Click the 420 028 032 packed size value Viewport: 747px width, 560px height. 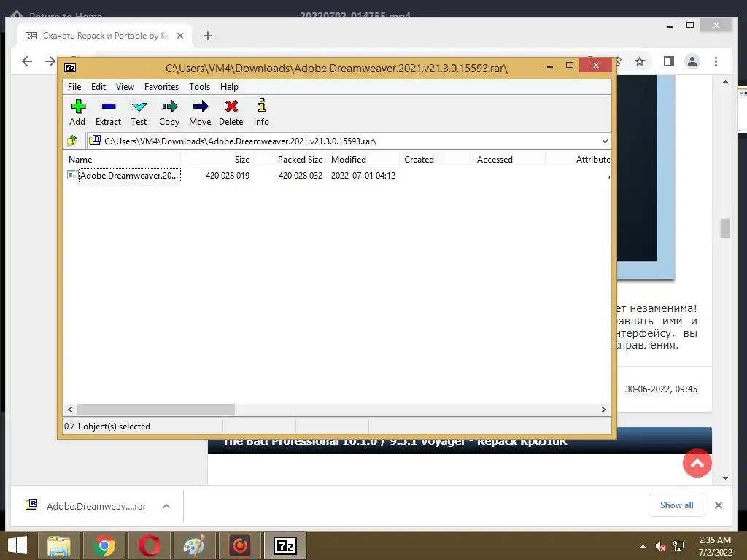pos(300,175)
